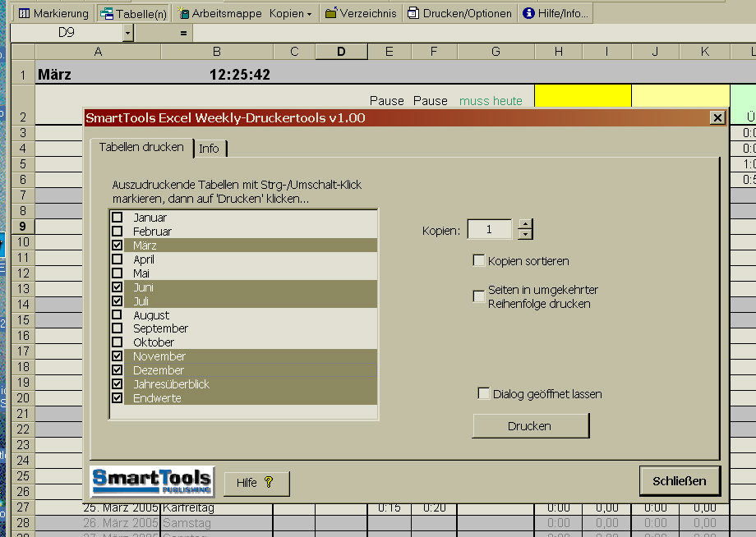Uncheck the Dezember checkbox

(x=118, y=370)
